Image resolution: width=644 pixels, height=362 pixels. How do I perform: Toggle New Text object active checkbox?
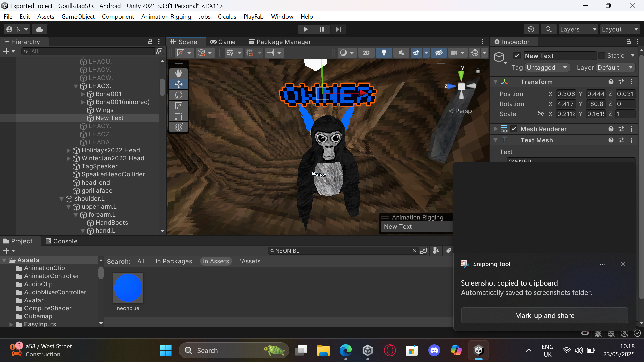pos(517,56)
